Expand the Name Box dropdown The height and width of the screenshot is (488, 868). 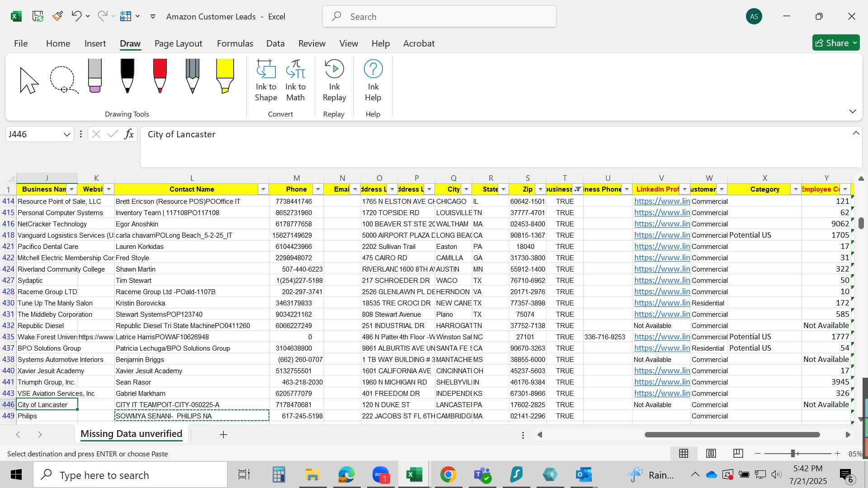point(67,135)
